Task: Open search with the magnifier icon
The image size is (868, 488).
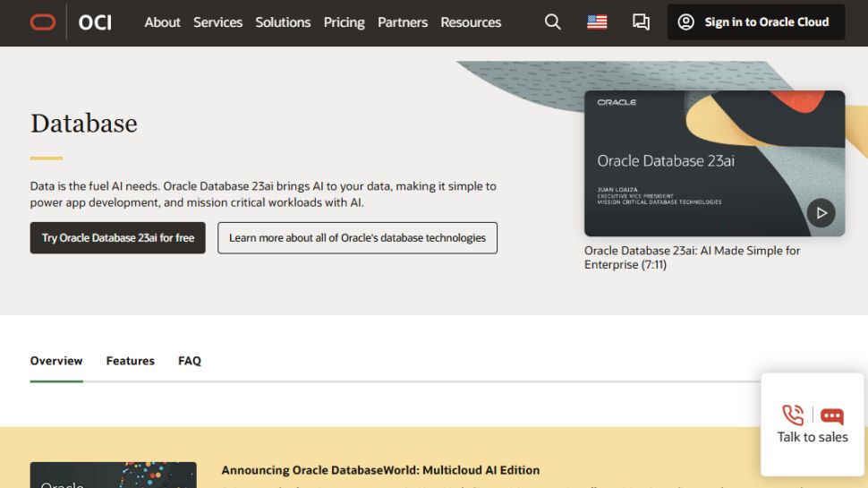Action: [552, 22]
